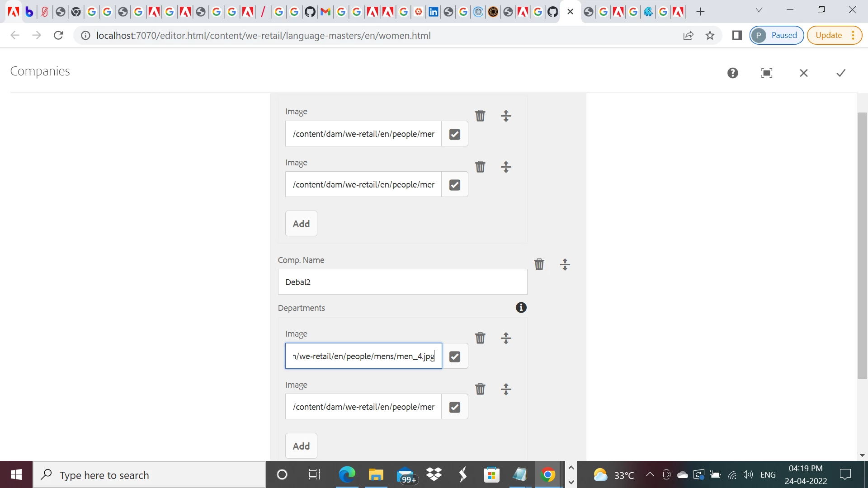Switch to the LinkedIn browser tab
Image resolution: width=868 pixels, height=488 pixels.
pyautogui.click(x=433, y=12)
